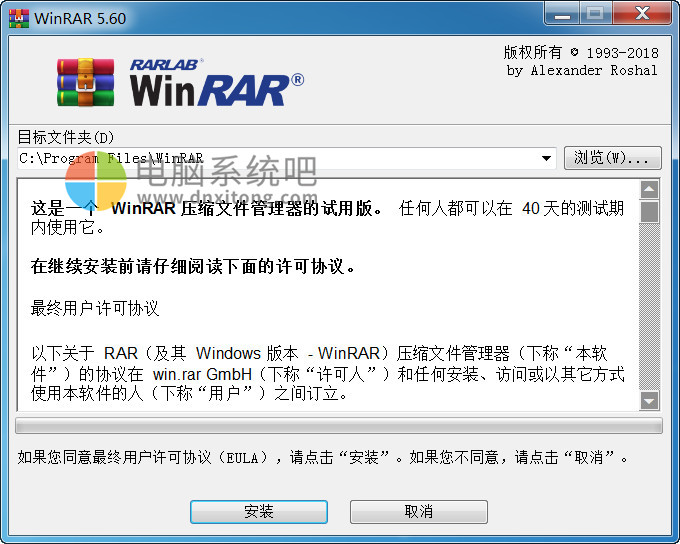Viewport: 680px width, 544px height.
Task: Click the WinRAR books logo image
Action: (x=85, y=82)
